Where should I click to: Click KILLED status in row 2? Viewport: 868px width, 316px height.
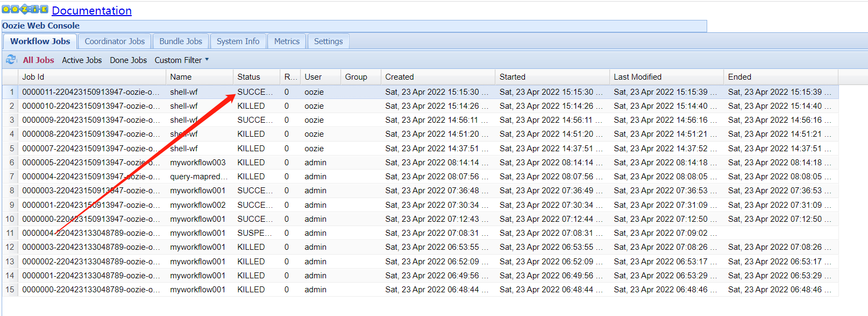[x=256, y=106]
